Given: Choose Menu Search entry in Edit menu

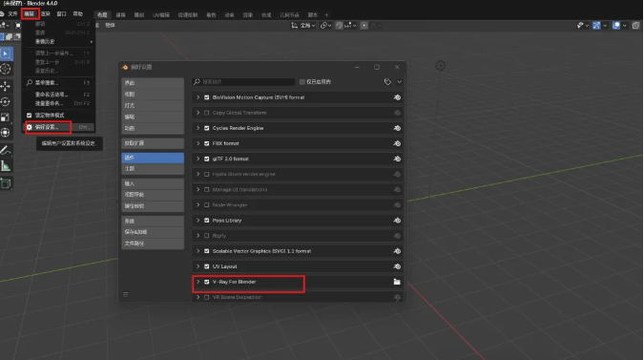Looking at the screenshot, I should click(59, 83).
